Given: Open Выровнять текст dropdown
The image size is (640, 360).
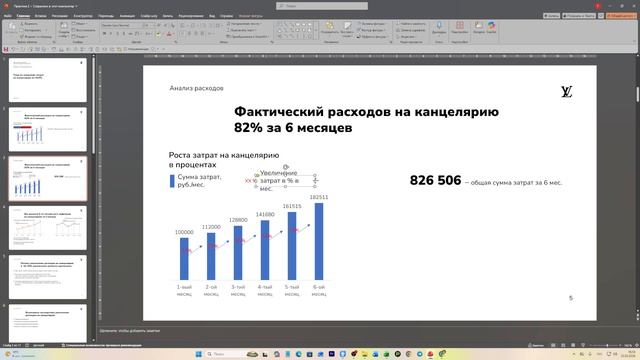Looking at the screenshot, I should click(x=242, y=30).
